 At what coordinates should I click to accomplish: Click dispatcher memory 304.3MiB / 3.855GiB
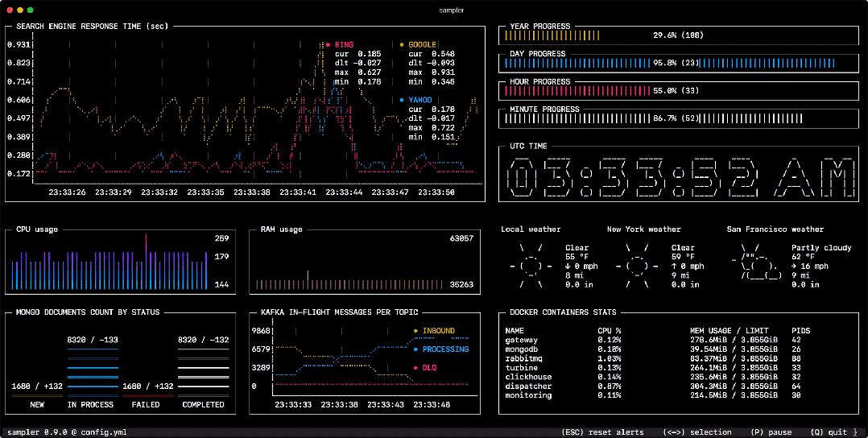[x=734, y=386]
